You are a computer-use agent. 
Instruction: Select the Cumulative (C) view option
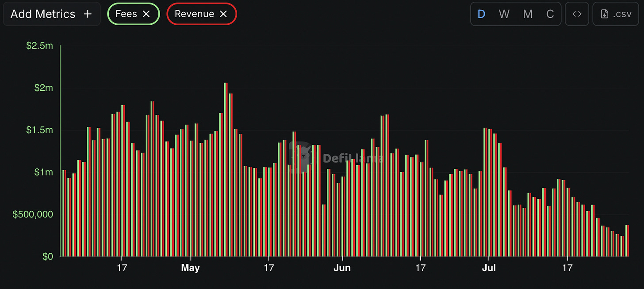coord(550,14)
